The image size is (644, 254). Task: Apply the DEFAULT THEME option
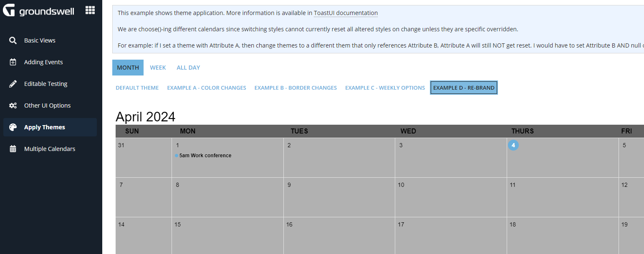pos(137,88)
